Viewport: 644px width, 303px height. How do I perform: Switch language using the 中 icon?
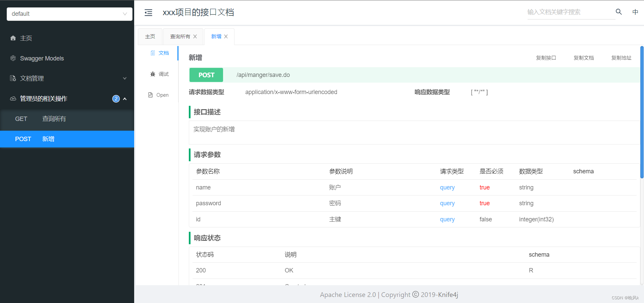635,12
